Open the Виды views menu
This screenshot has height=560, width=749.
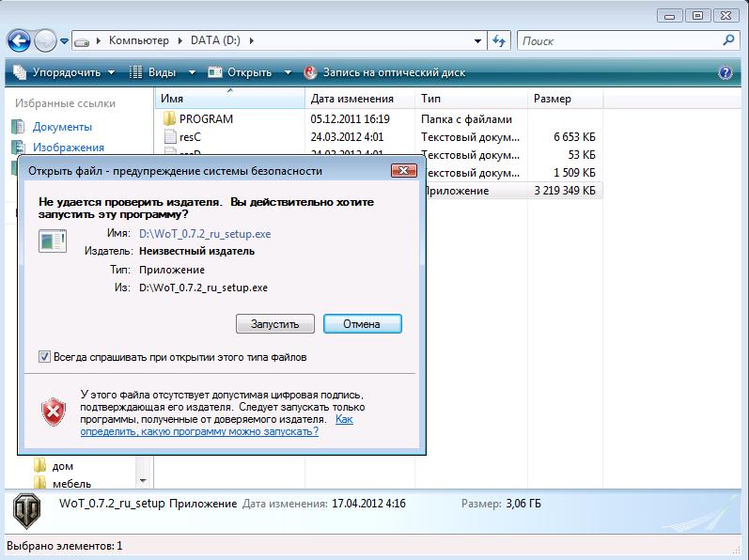coord(153,72)
